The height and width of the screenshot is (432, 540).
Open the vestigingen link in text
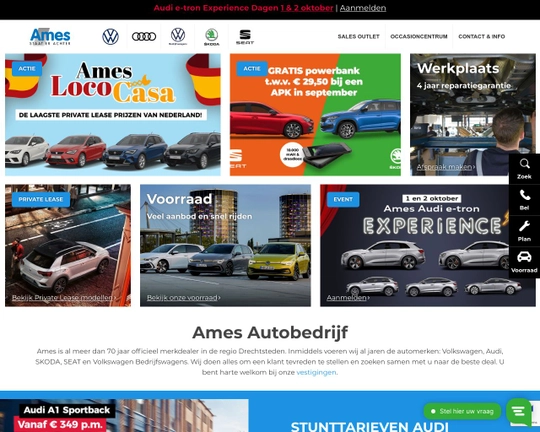[x=316, y=372]
